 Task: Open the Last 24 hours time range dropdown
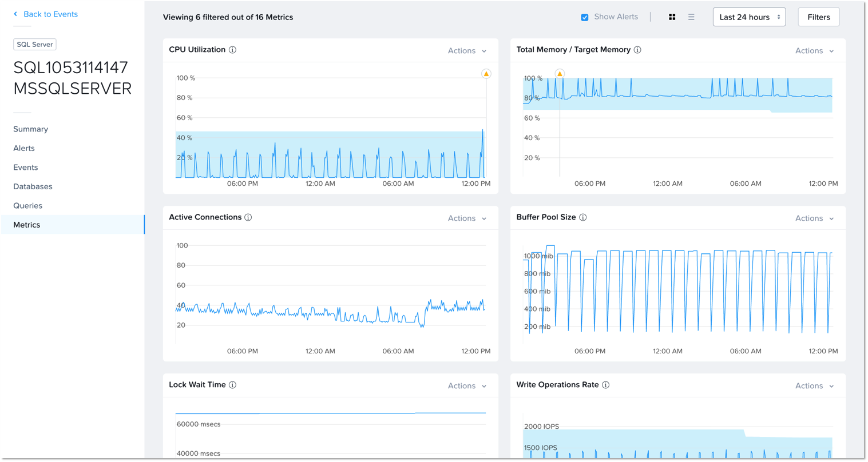tap(748, 17)
